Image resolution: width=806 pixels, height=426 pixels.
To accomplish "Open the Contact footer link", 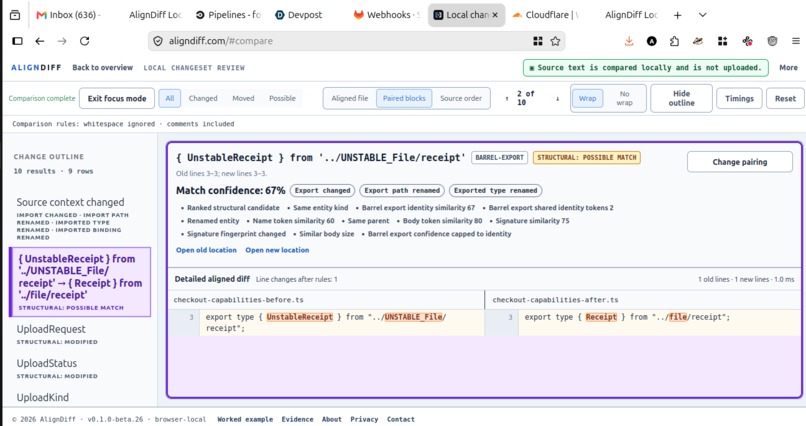I will click(400, 419).
